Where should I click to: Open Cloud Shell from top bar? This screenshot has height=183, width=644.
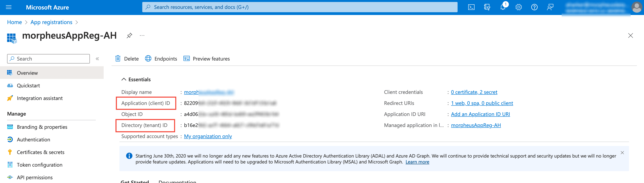pos(471,7)
